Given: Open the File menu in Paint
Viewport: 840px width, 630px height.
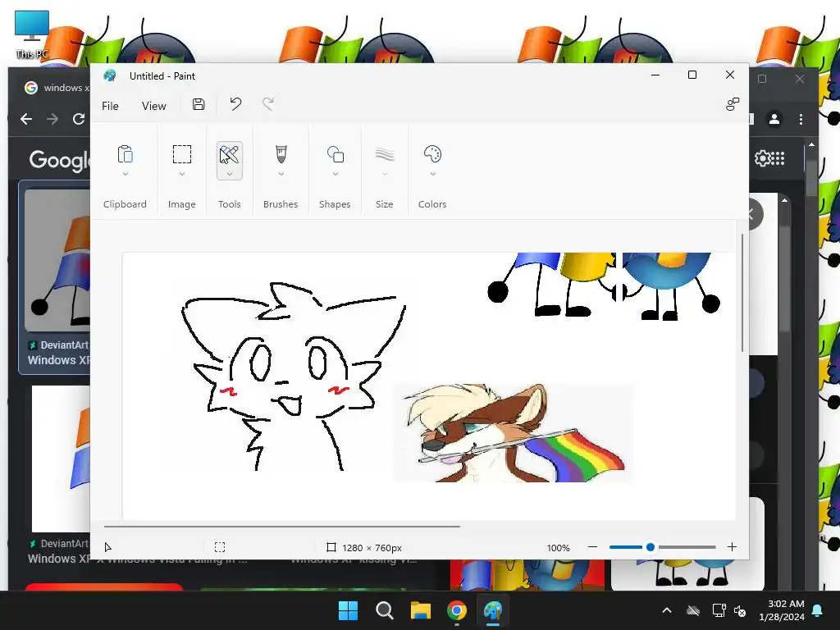Looking at the screenshot, I should tap(110, 106).
